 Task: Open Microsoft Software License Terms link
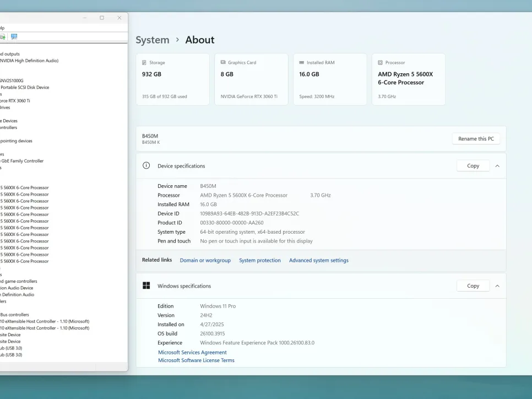point(196,360)
